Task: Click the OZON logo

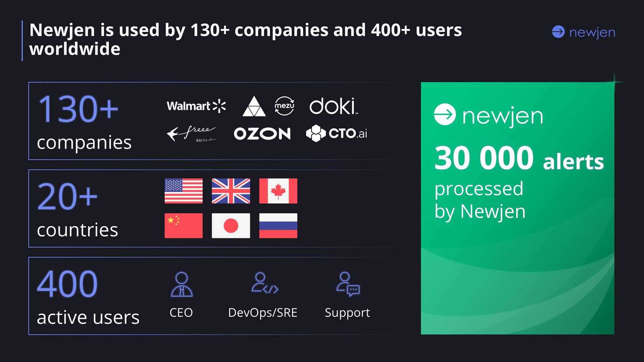Action: (x=262, y=134)
